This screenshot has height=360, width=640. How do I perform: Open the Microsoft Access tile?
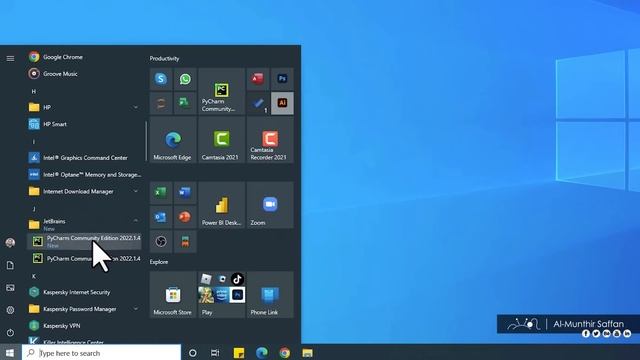258,79
